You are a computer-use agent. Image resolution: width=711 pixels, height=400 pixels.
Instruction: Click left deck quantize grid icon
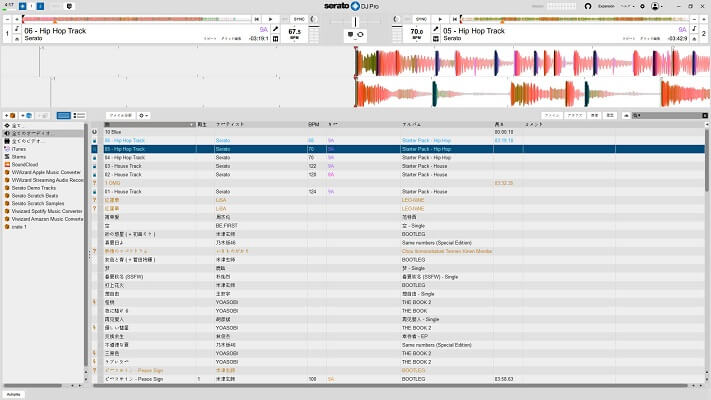coord(275,39)
